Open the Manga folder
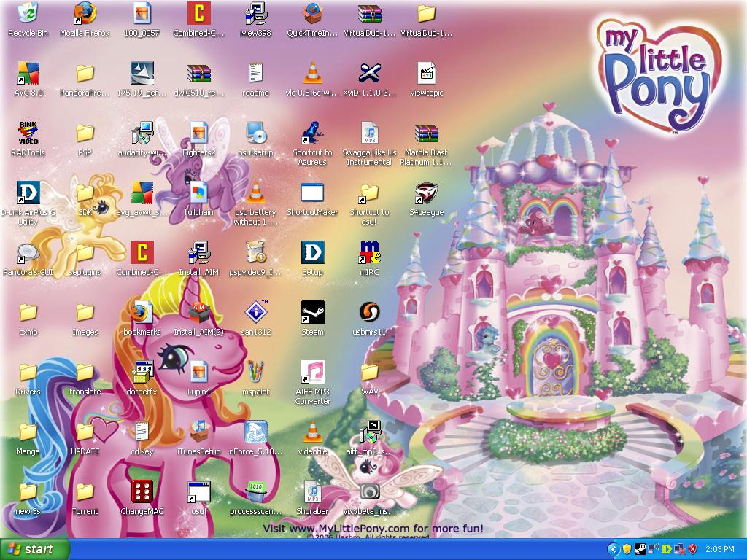The height and width of the screenshot is (560, 747). point(28,432)
